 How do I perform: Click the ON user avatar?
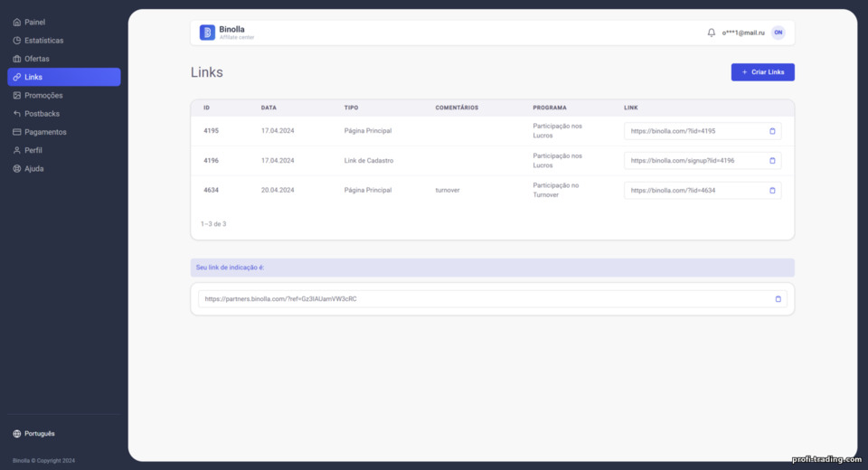[778, 33]
